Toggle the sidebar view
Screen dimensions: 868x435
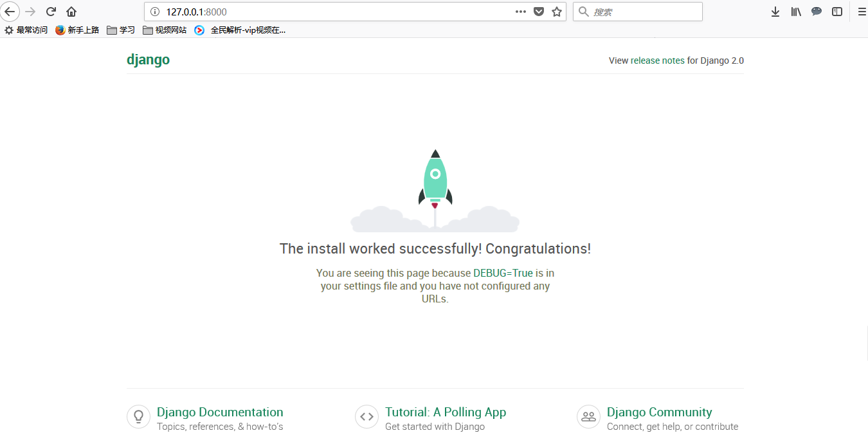(837, 12)
